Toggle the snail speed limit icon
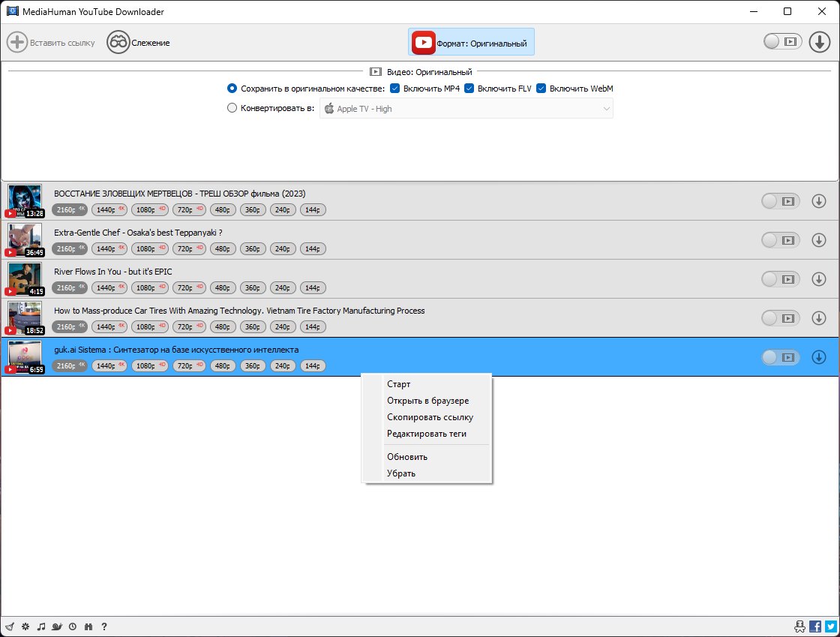This screenshot has height=637, width=840. pyautogui.click(x=57, y=626)
